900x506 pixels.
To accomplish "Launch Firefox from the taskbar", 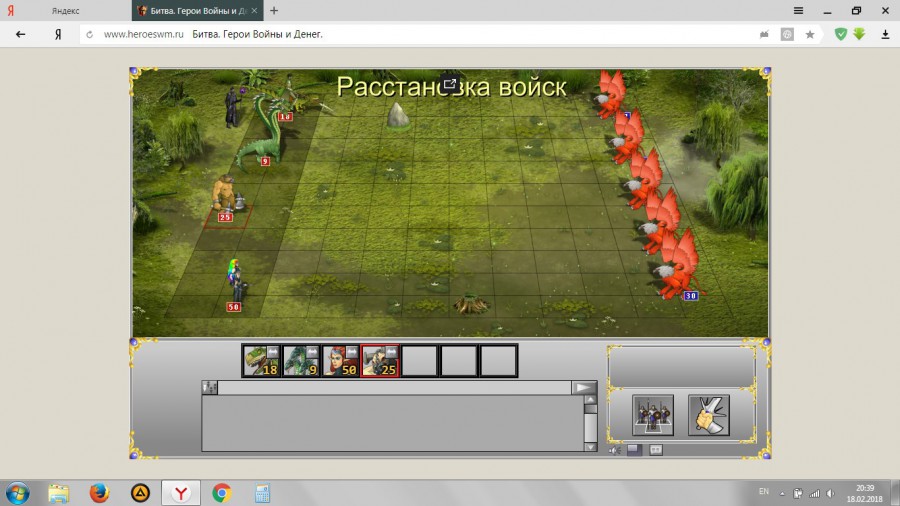I will (x=99, y=493).
